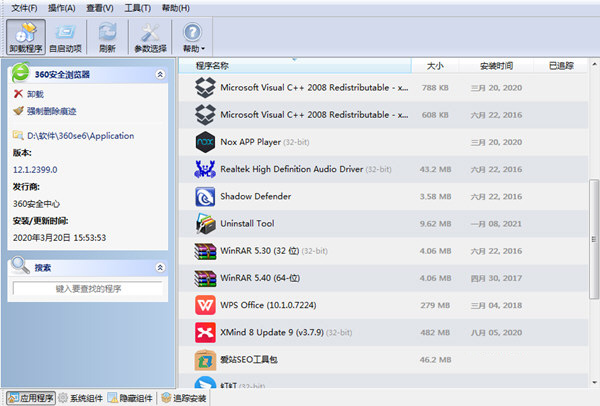Select the Shadow Defender list icon
This screenshot has width=600, height=406.
point(204,196)
